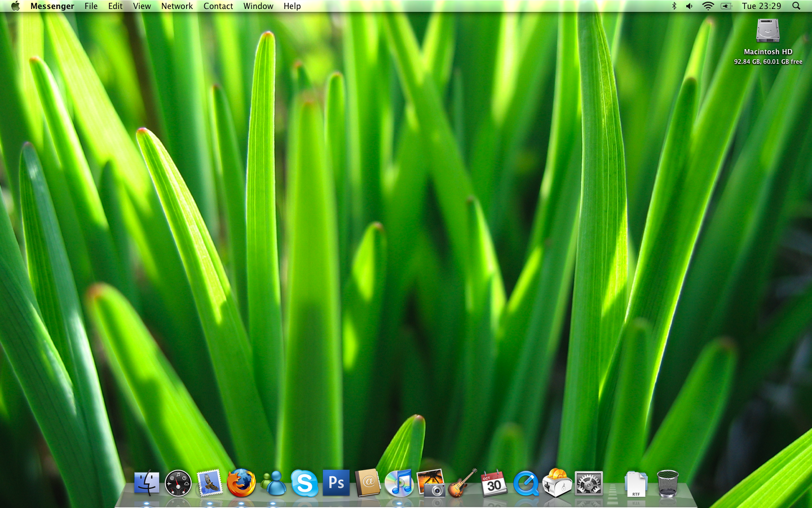The height and width of the screenshot is (508, 812).
Task: Open the Window menu
Action: click(x=258, y=6)
